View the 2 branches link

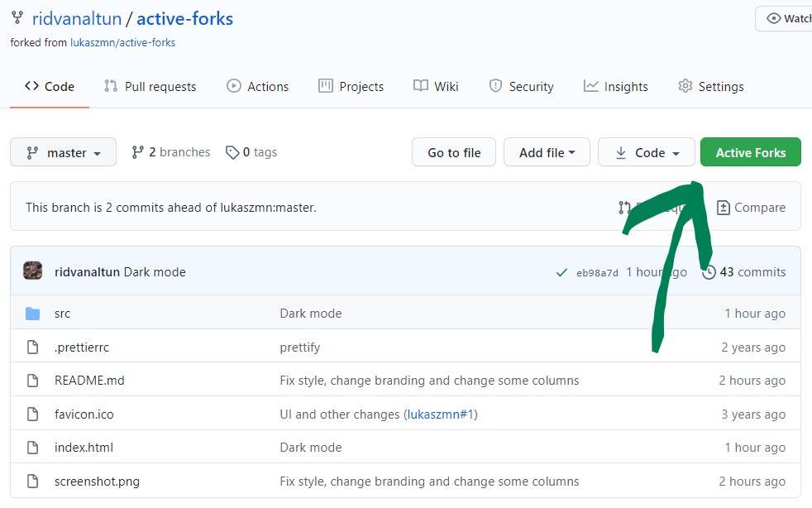click(x=171, y=152)
